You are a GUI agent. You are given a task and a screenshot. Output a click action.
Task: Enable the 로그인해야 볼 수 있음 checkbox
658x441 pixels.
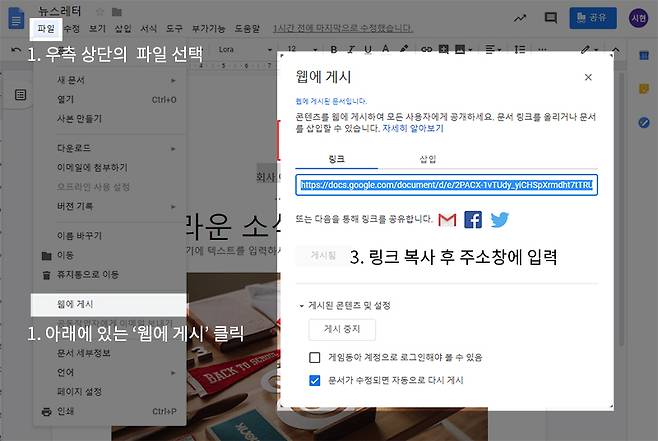tap(314, 357)
